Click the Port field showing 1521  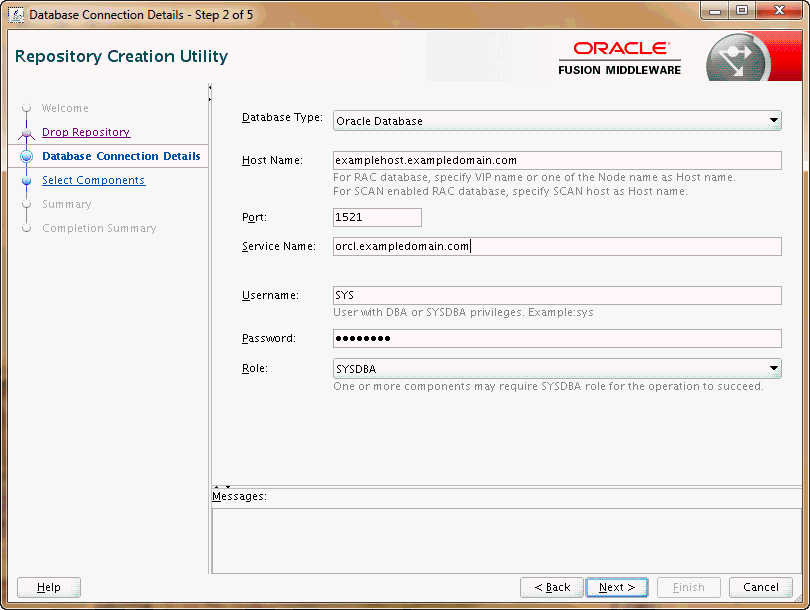(x=377, y=217)
